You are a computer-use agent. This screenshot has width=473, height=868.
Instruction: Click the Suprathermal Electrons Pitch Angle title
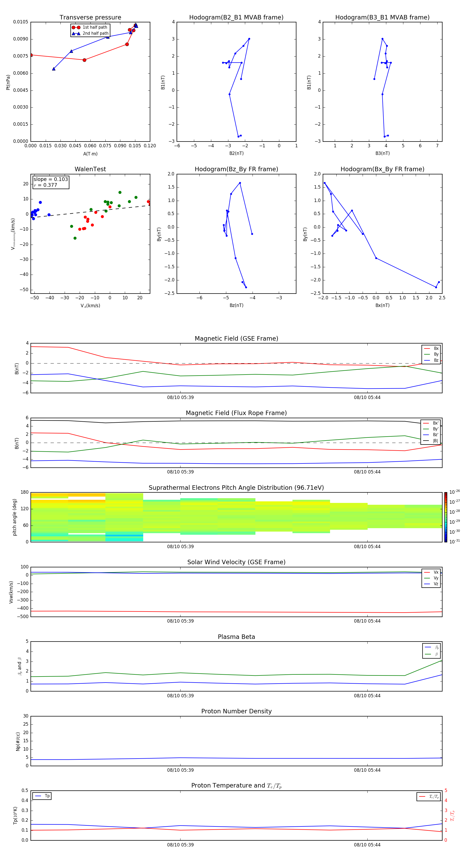[x=236, y=488]
